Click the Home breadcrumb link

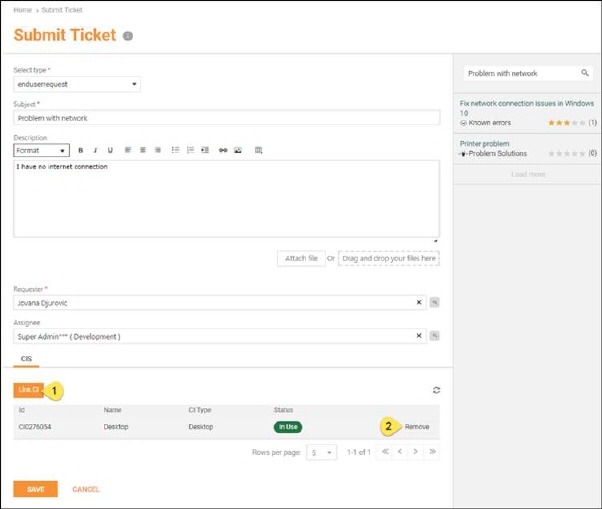22,10
